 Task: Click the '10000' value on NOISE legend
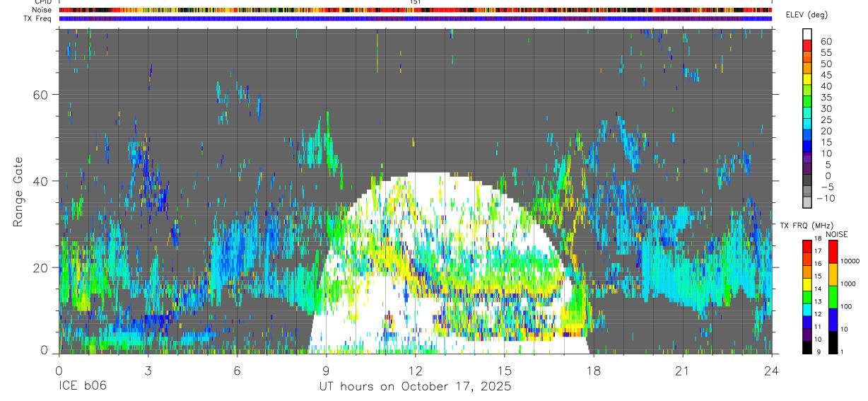(x=850, y=262)
